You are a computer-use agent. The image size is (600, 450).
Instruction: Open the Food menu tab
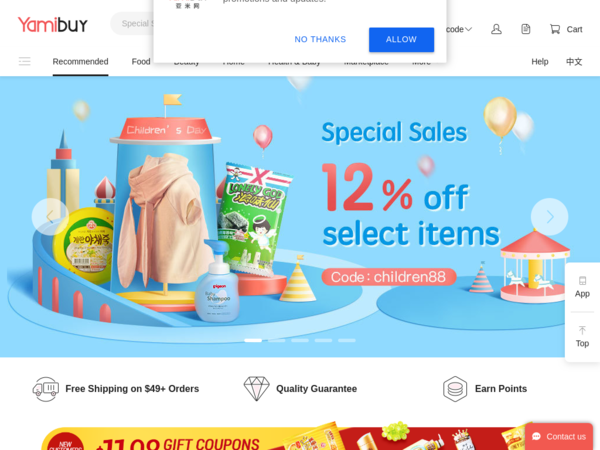141,62
